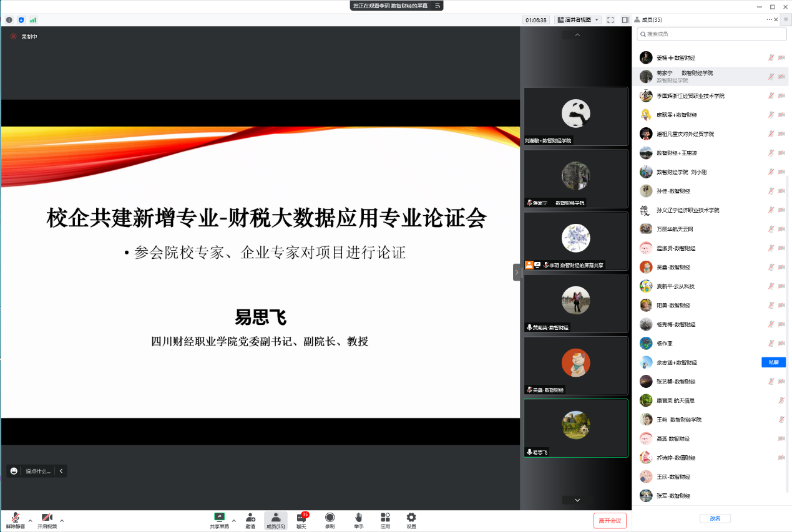Enter full screen mode icon
The height and width of the screenshot is (532, 792).
pos(610,20)
